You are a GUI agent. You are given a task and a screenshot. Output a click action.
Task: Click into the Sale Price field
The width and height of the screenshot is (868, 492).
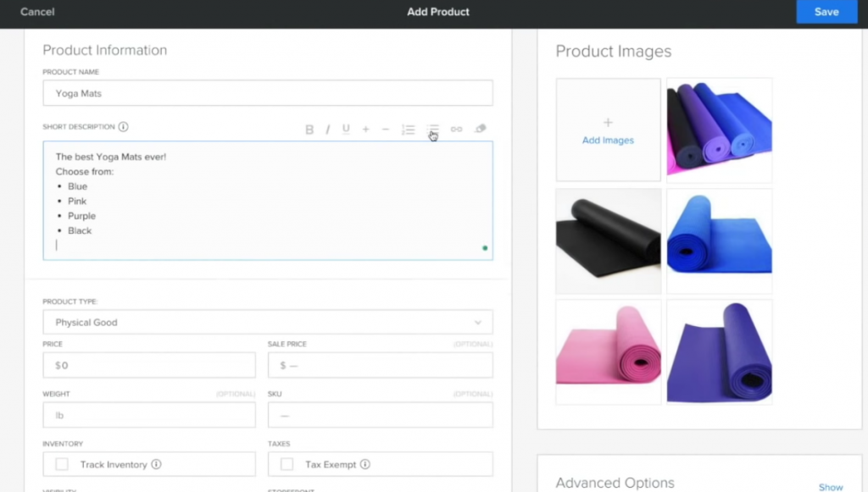tap(381, 366)
